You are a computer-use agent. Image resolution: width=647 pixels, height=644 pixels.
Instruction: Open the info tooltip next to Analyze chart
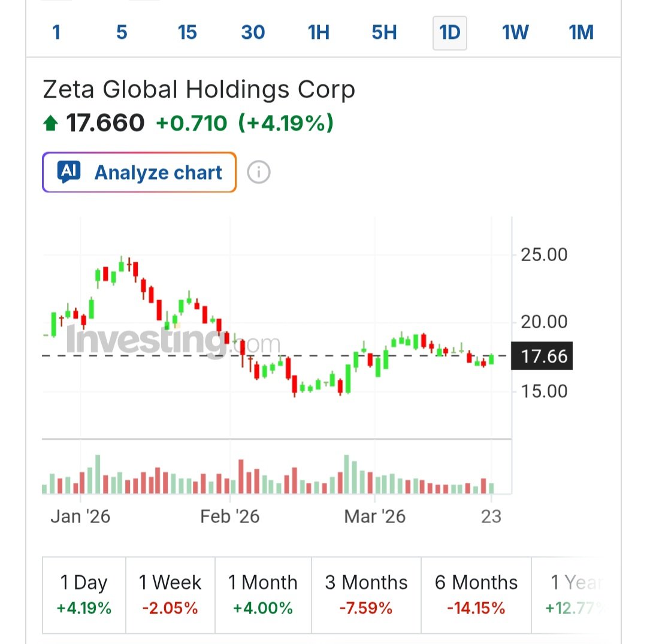258,172
